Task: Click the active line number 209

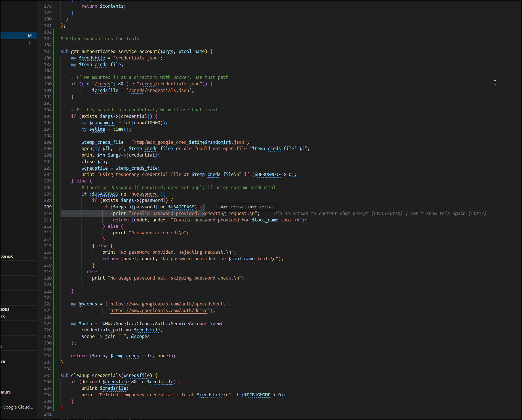Action: [48, 207]
